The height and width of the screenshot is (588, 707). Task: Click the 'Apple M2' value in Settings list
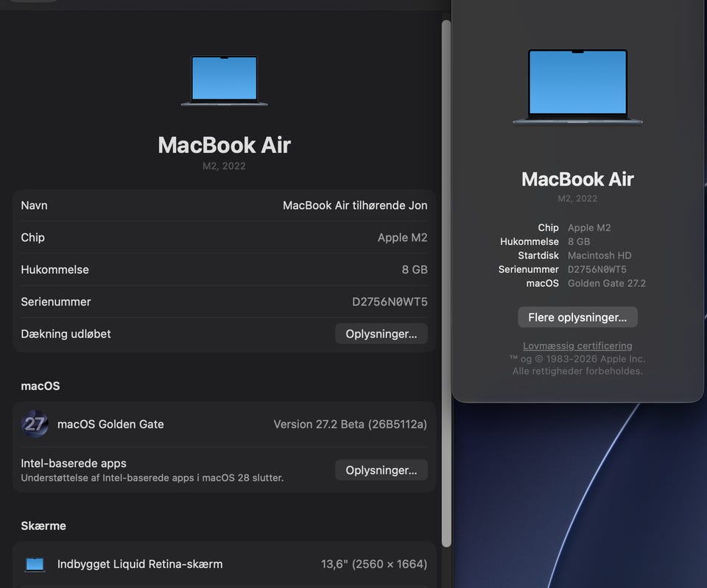[x=402, y=238]
